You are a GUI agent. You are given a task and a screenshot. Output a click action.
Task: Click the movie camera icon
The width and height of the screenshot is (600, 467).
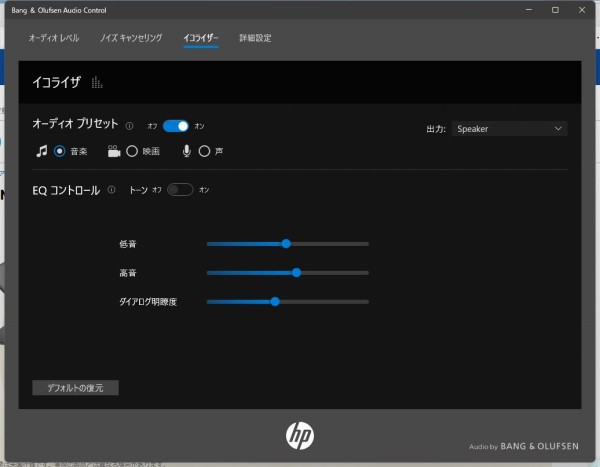point(114,151)
